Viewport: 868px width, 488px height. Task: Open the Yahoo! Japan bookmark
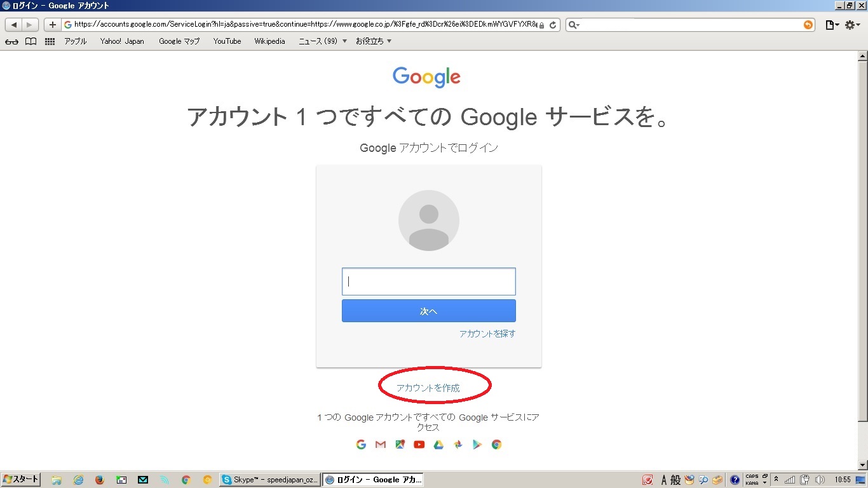[x=122, y=41]
